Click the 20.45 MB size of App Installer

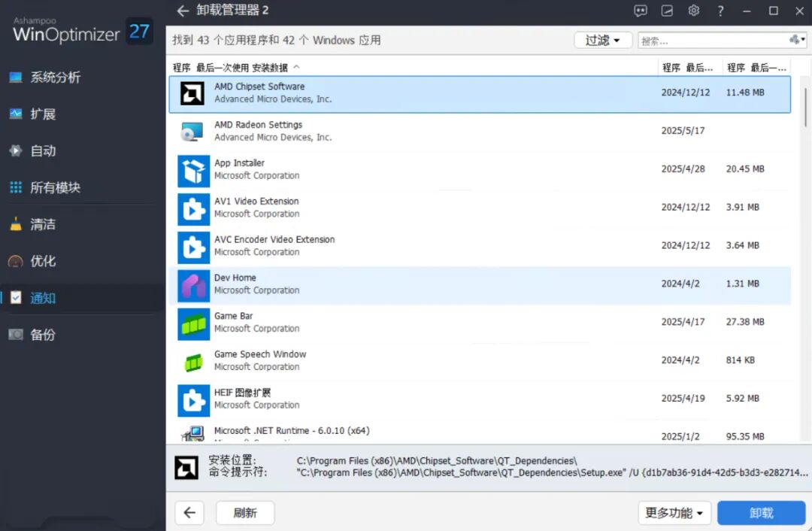(x=744, y=169)
